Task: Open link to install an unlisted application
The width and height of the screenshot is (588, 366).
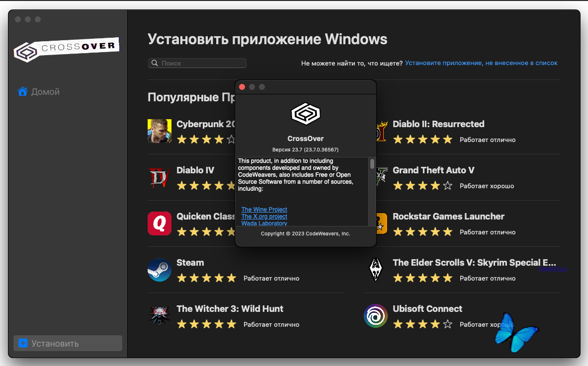Action: [x=481, y=63]
